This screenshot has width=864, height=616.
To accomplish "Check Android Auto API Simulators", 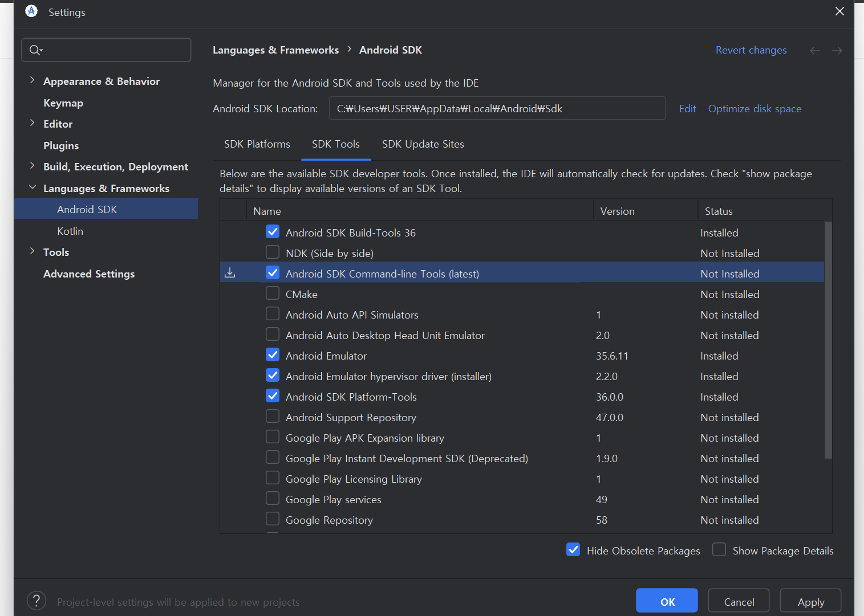I will [x=273, y=314].
